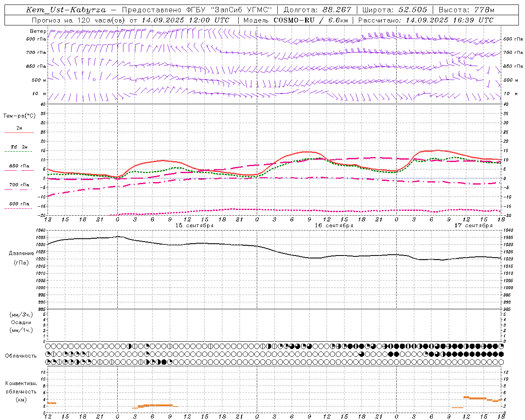Click the 15 сентября date label

click(194, 226)
